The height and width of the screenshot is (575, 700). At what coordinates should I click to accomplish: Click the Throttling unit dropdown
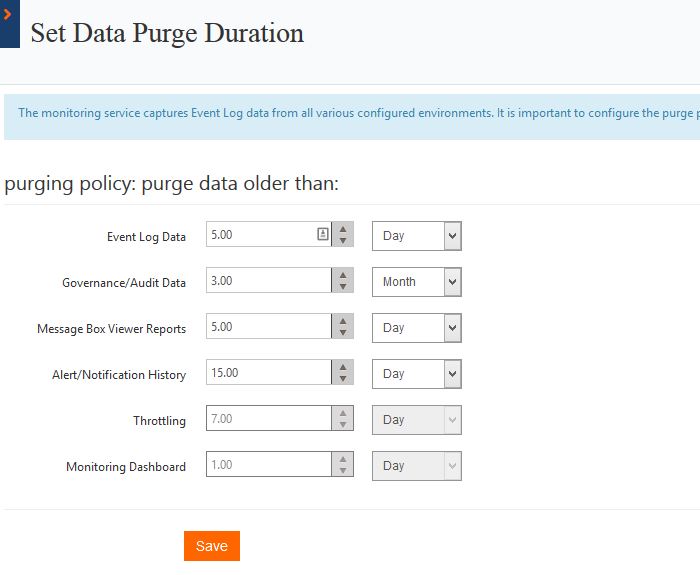(x=417, y=420)
